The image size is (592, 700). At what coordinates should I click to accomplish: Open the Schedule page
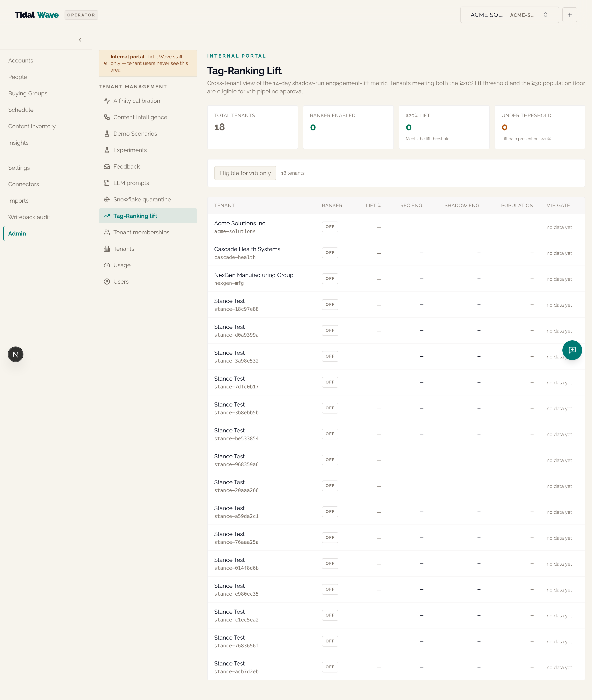(21, 110)
